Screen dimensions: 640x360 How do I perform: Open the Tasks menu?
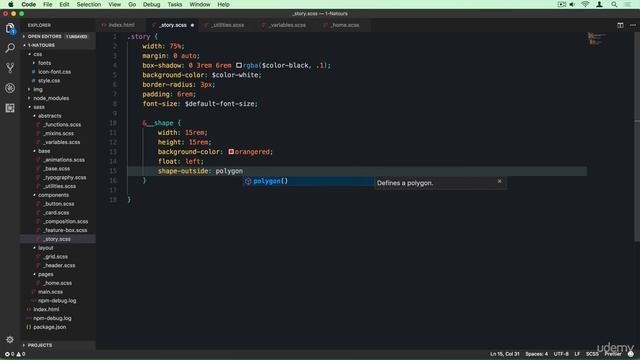175,4
